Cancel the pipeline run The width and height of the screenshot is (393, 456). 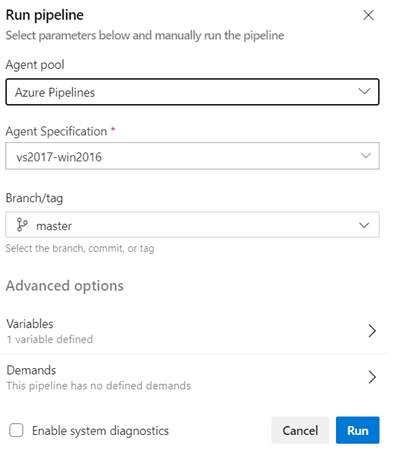pyautogui.click(x=300, y=430)
